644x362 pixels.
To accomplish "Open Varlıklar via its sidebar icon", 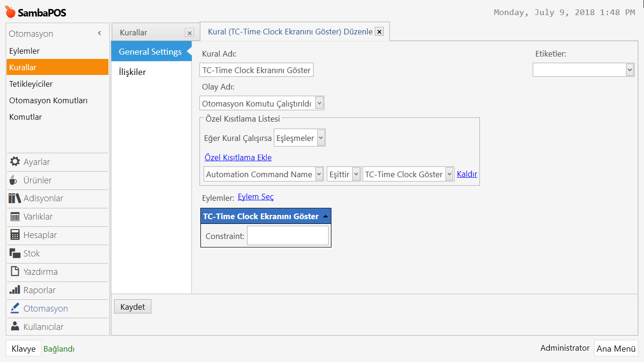I will 15,217.
